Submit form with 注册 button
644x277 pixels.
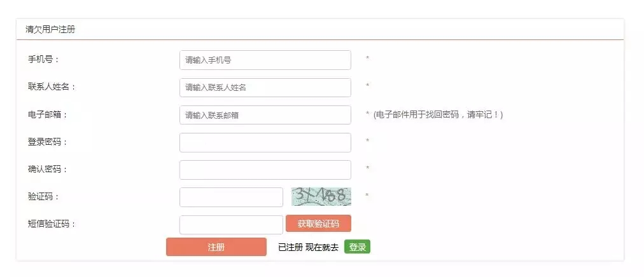point(216,247)
